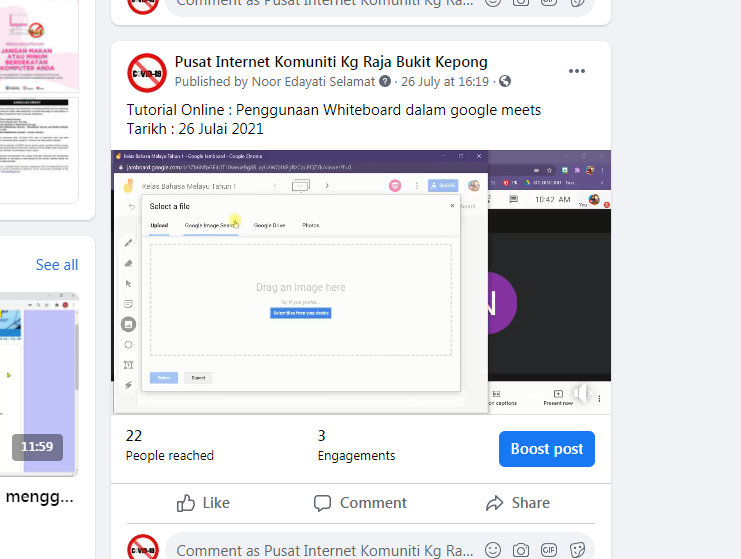Open Pusat Internet Komuniti Kg Raja page name link
Viewport: 741px width, 559px height.
click(331, 62)
